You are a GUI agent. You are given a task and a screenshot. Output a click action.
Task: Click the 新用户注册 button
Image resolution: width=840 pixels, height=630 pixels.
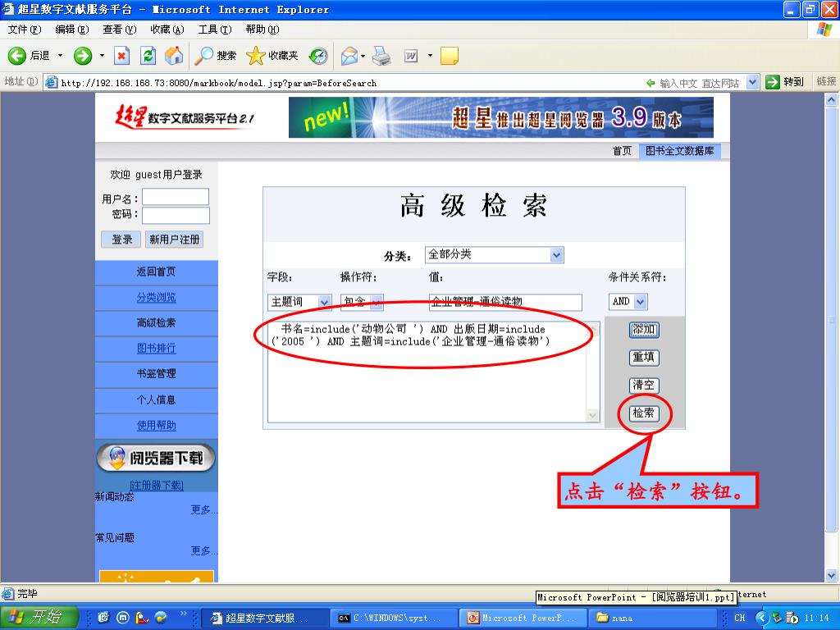pyautogui.click(x=174, y=240)
